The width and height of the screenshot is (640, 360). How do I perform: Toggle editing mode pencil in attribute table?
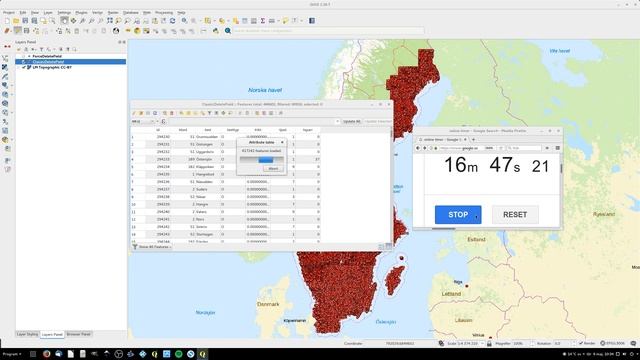134,113
